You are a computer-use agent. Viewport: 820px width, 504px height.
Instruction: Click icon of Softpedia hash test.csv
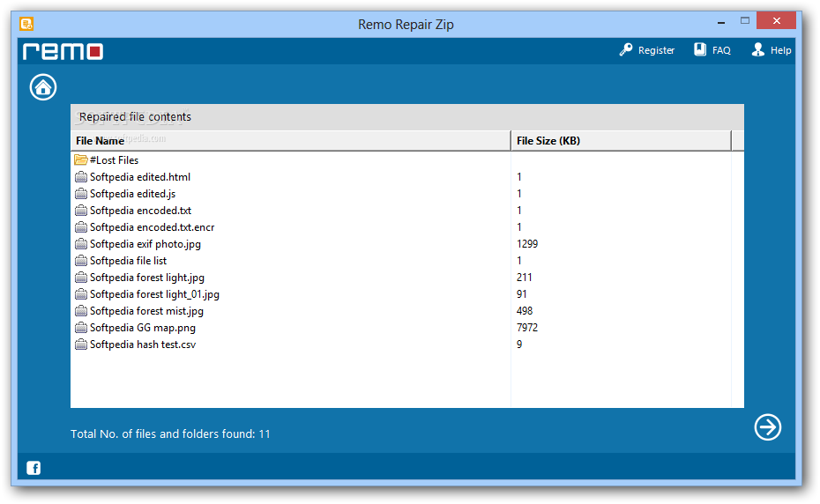tap(80, 345)
